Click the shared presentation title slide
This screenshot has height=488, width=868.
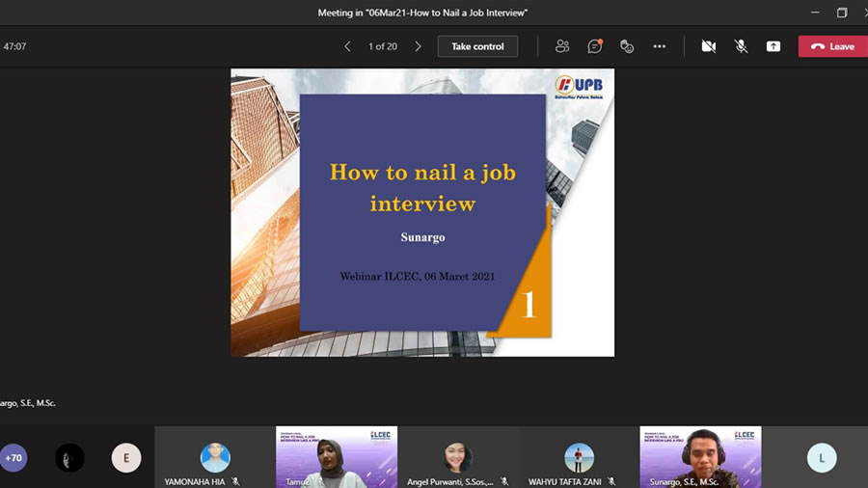(x=422, y=212)
